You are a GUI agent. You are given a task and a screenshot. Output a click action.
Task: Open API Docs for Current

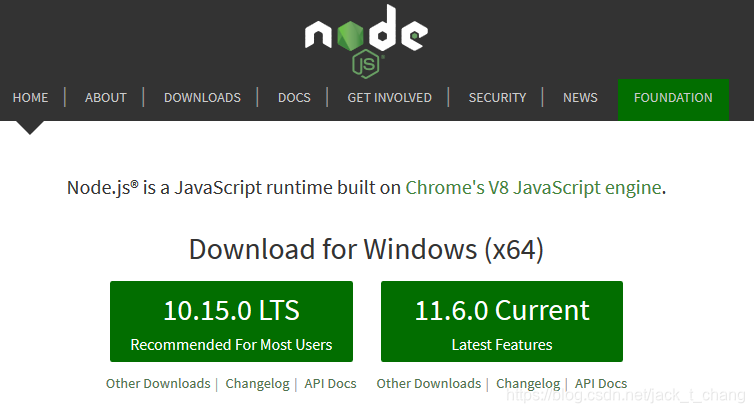click(601, 384)
